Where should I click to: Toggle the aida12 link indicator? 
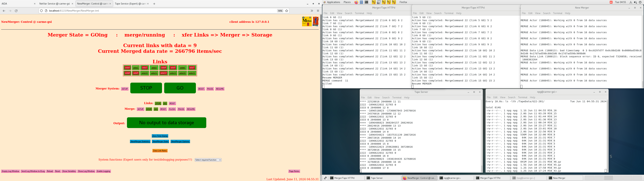(x=164, y=73)
